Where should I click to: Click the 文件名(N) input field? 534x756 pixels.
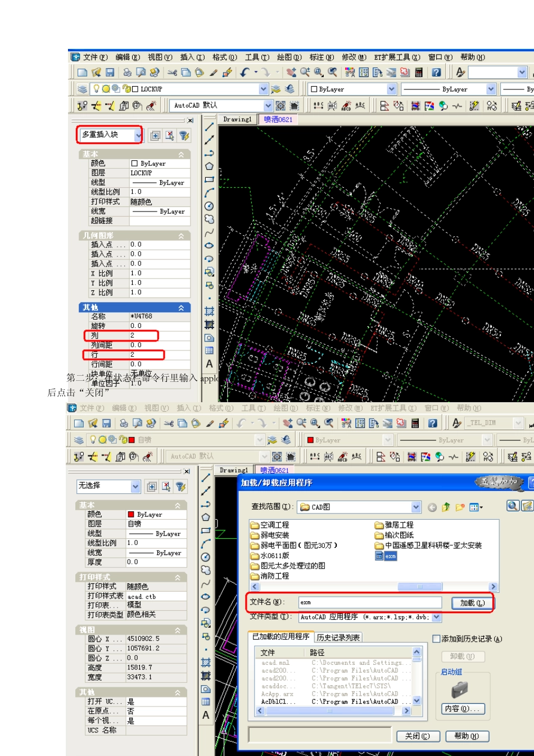click(x=370, y=602)
